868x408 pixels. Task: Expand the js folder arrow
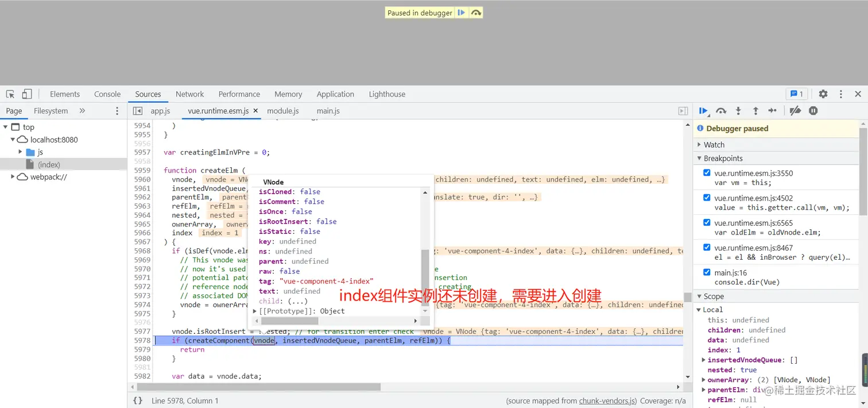(21, 152)
